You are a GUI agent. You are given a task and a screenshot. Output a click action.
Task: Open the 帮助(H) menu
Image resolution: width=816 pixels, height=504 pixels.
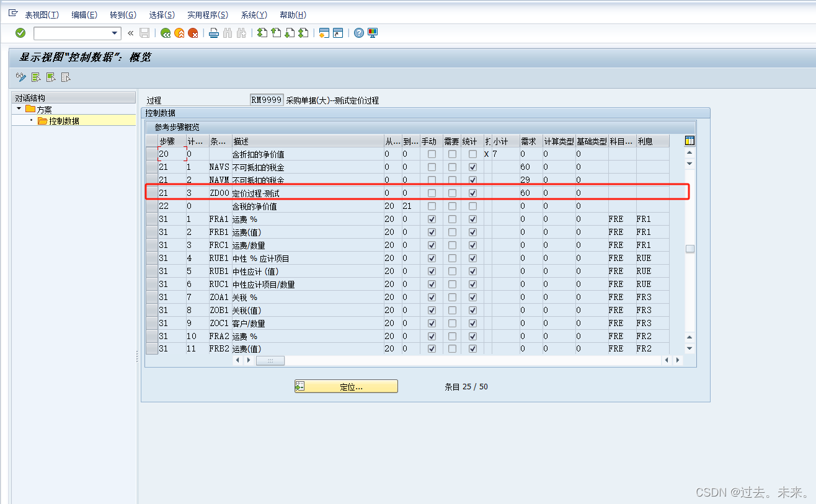tap(293, 15)
